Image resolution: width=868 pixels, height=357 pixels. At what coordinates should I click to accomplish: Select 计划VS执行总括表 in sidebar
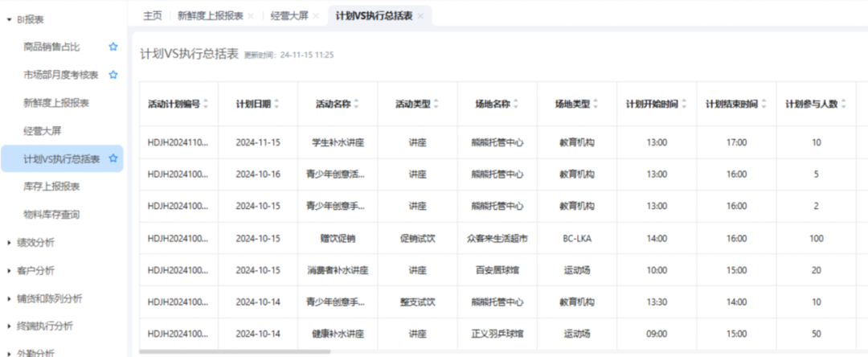[61, 159]
